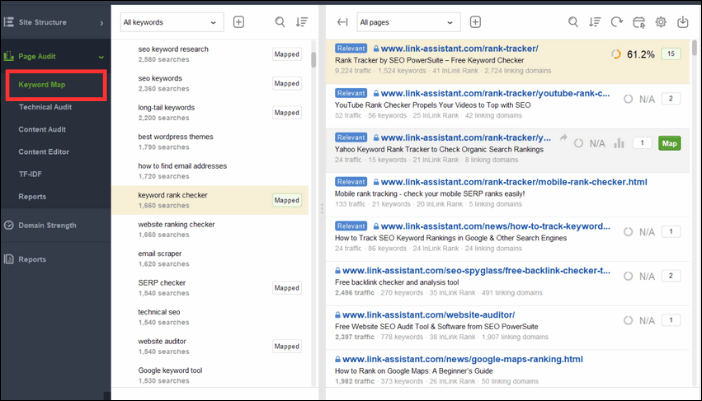Select the website ranking checker keyword
The height and width of the screenshot is (401, 702).
(176, 224)
